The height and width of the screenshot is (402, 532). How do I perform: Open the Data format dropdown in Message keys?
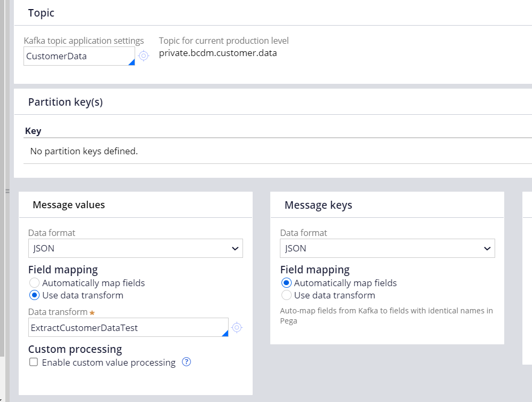coord(387,248)
